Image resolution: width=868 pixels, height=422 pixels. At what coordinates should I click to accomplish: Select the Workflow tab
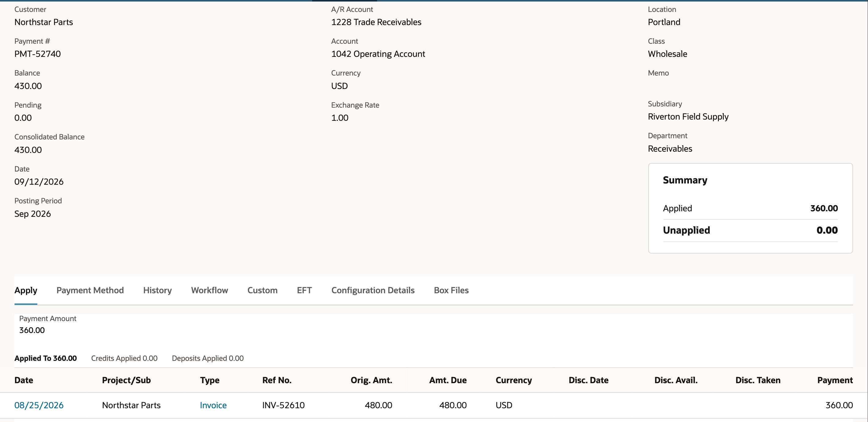[210, 290]
